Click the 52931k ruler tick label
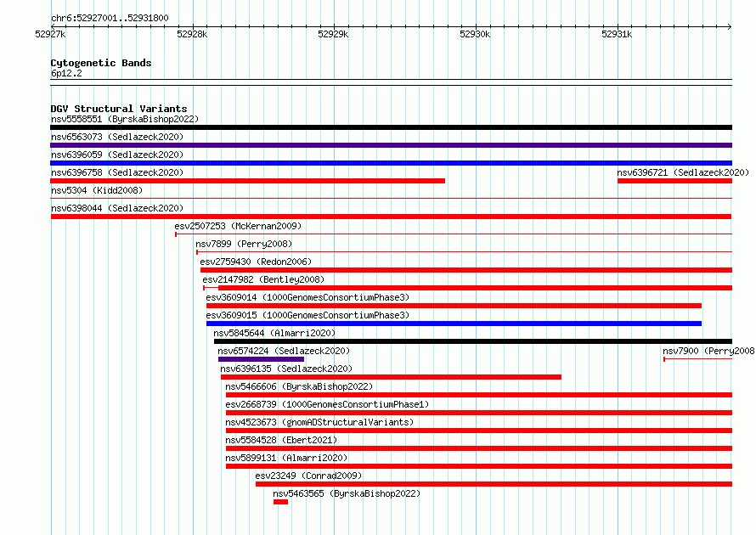Screen dimensions: 756x535 tap(617, 34)
